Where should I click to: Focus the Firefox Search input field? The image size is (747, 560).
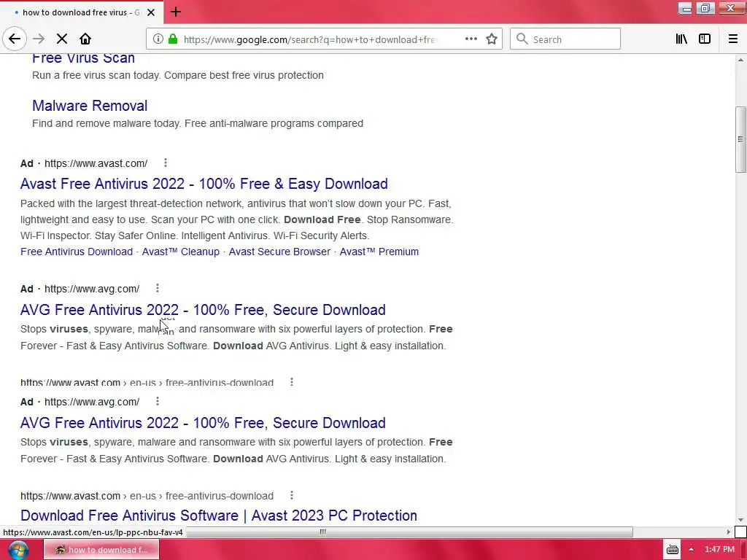[x=565, y=39]
